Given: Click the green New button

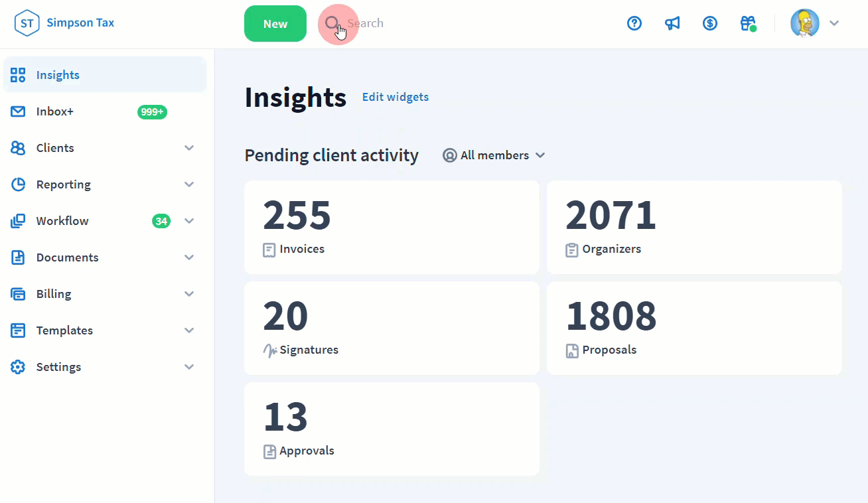Looking at the screenshot, I should click(x=275, y=24).
